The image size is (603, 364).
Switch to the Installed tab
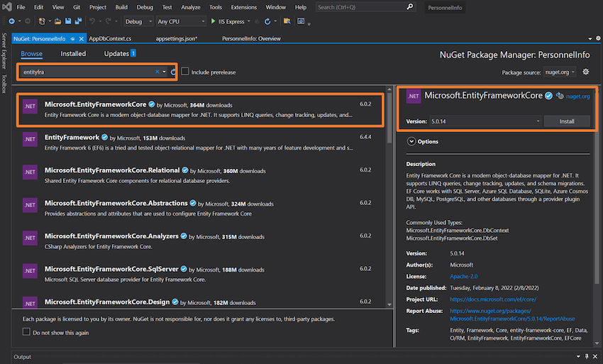coord(73,53)
